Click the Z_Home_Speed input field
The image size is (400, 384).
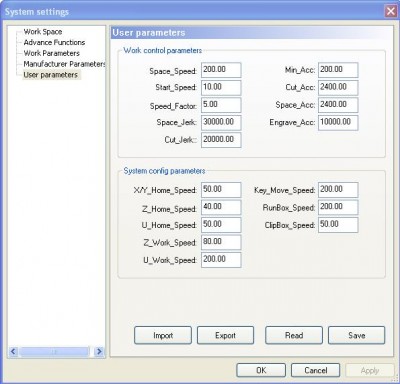pos(221,207)
